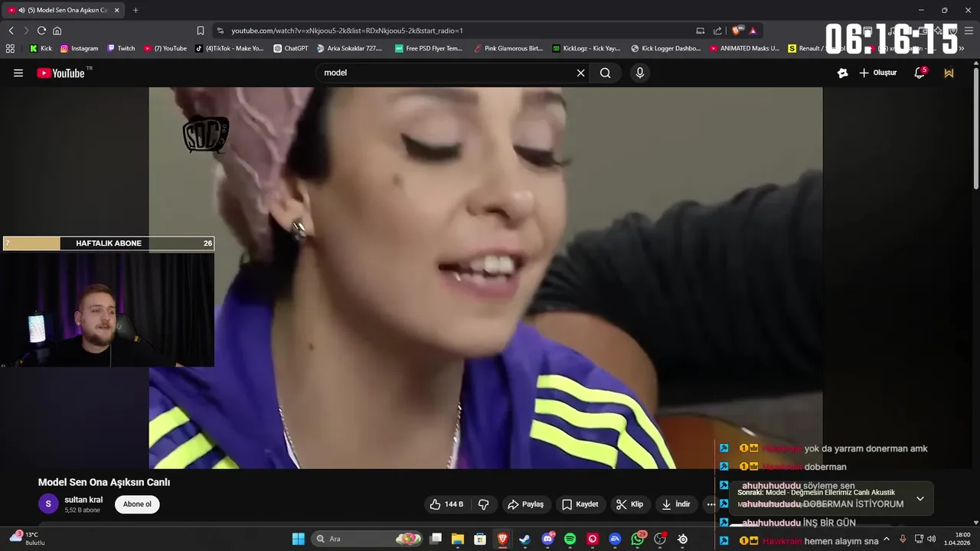The image size is (980, 551).
Task: Open File Explorer from taskbar
Action: coord(458,539)
